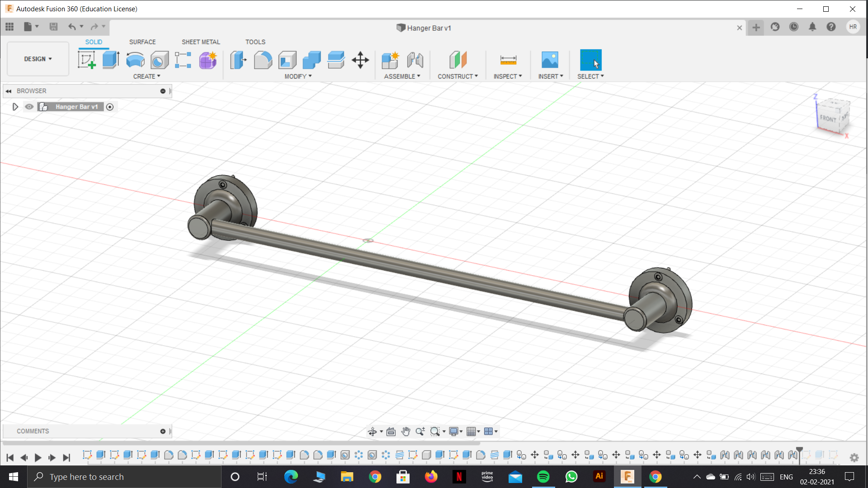The image size is (868, 488).
Task: Open the File menu dropdown
Action: [31, 27]
